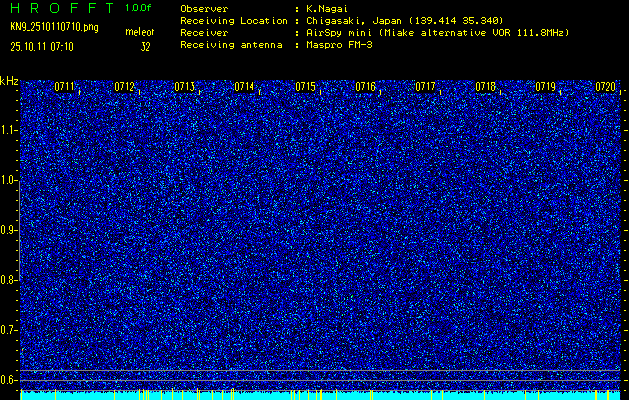Click the 0711 time marker
This screenshot has width=629, height=400.
coord(65,87)
